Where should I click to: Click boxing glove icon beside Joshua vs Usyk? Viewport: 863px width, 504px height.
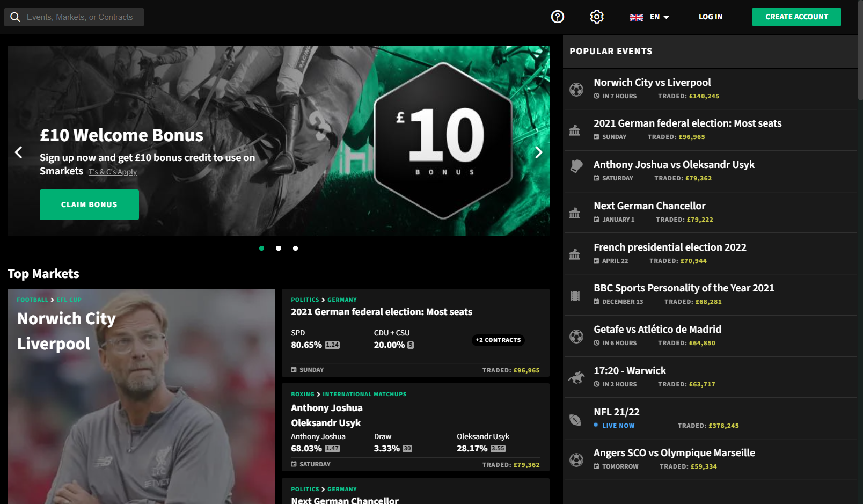click(576, 166)
